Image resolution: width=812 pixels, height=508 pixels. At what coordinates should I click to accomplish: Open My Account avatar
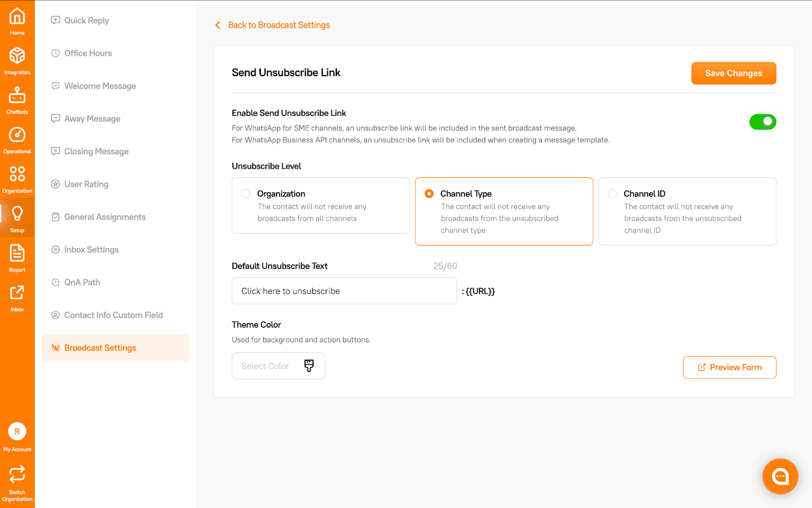[x=17, y=431]
